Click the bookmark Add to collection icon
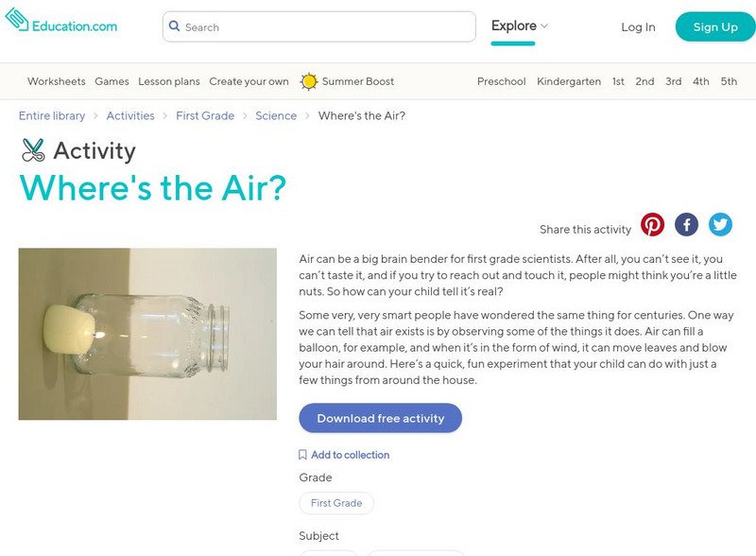 pos(302,455)
